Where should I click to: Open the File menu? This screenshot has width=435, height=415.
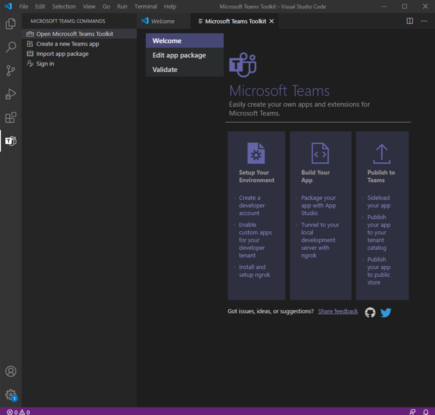[x=24, y=6]
